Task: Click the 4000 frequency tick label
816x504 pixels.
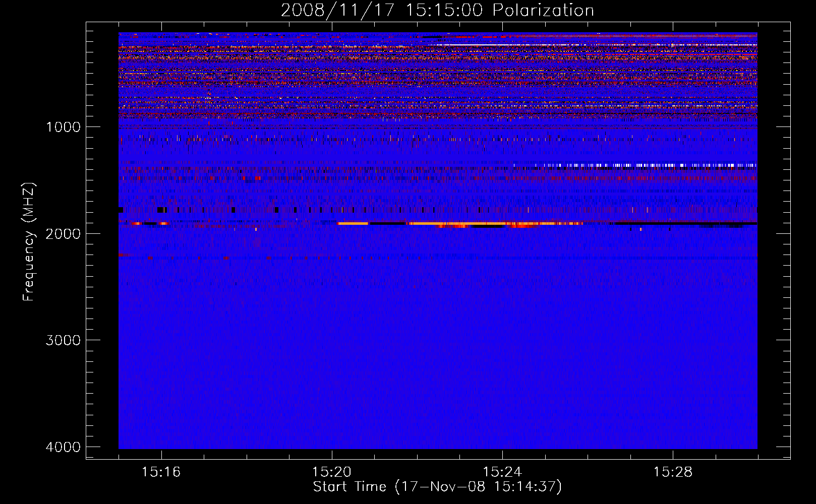Action: [x=63, y=447]
